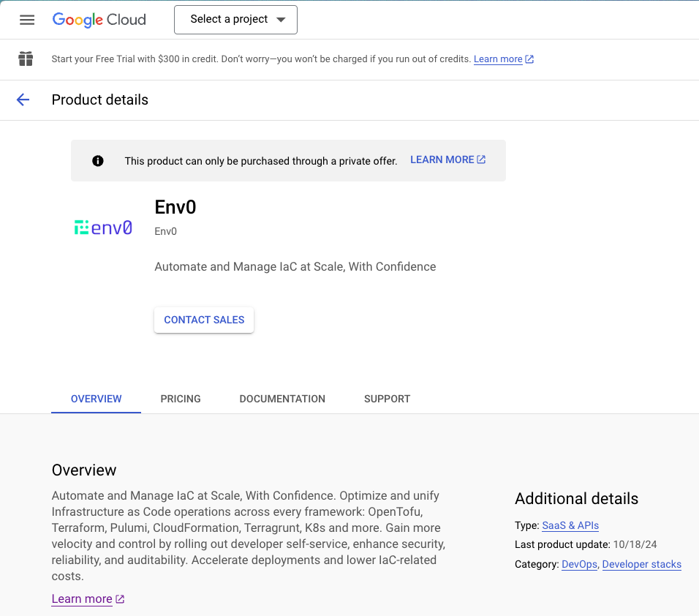Screen dimensions: 699x616
Task: Open the SaaS & APIs type link
Action: pos(570,525)
